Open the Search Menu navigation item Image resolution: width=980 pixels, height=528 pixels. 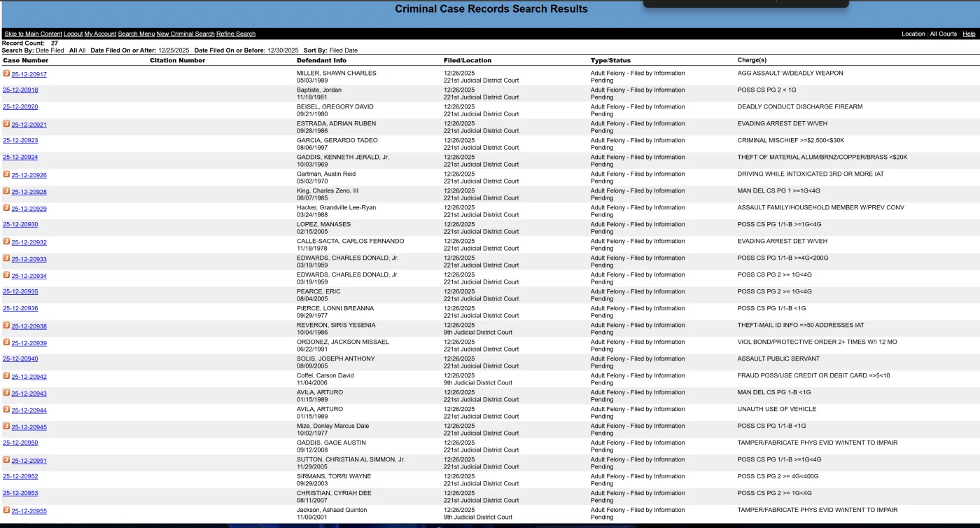tap(136, 34)
